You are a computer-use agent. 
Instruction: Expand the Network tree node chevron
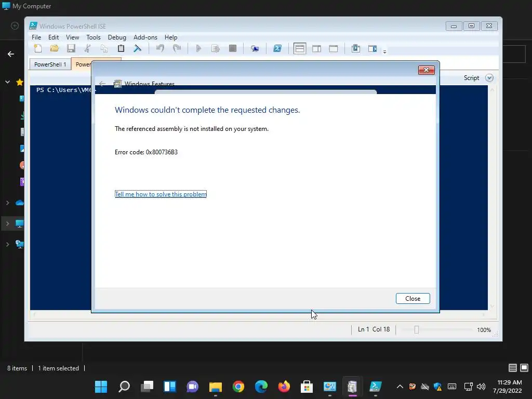7,244
